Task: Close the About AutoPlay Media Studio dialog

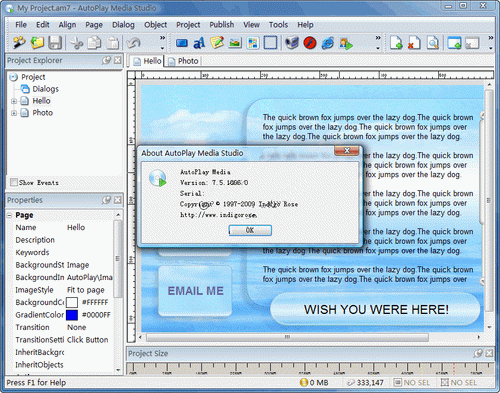Action: pyautogui.click(x=347, y=151)
